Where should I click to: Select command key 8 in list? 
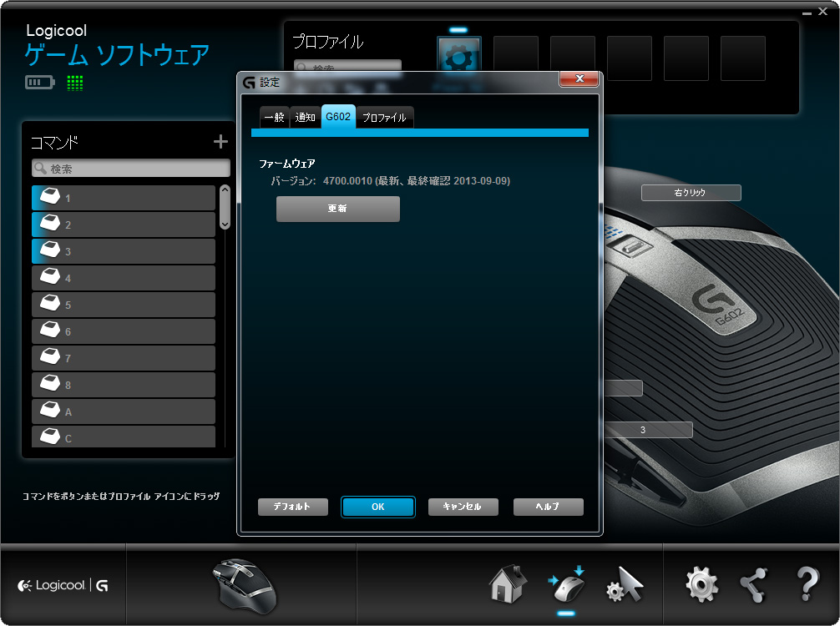click(124, 386)
